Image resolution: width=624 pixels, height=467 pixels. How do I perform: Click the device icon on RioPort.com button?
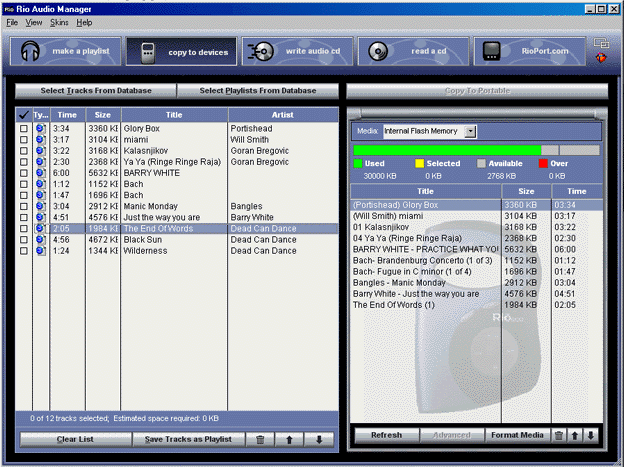pyautogui.click(x=491, y=51)
